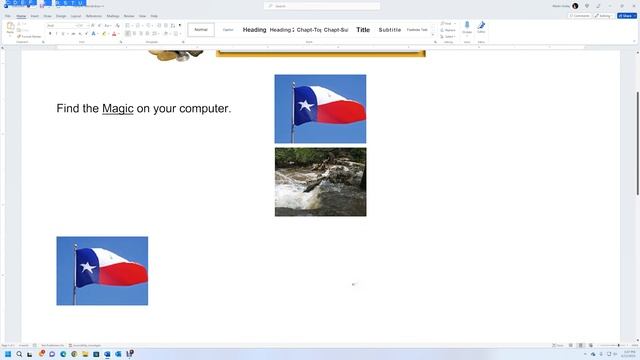Open the Select dropdown

click(448, 37)
